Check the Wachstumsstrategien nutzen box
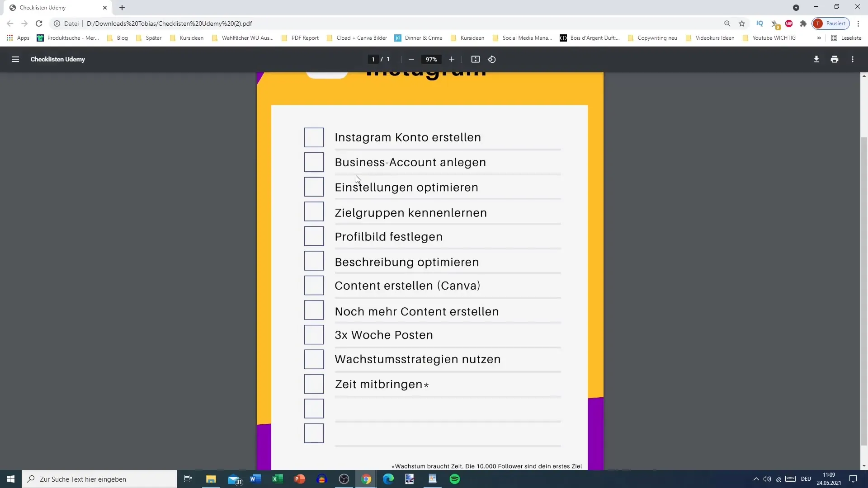868x488 pixels. (314, 359)
